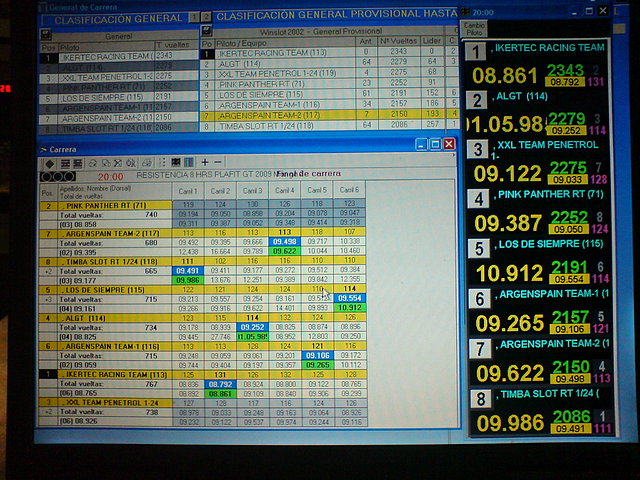Screen dimensions: 640x480
Task: Click the plus icon in Carrera toolbar
Action: click(x=205, y=162)
